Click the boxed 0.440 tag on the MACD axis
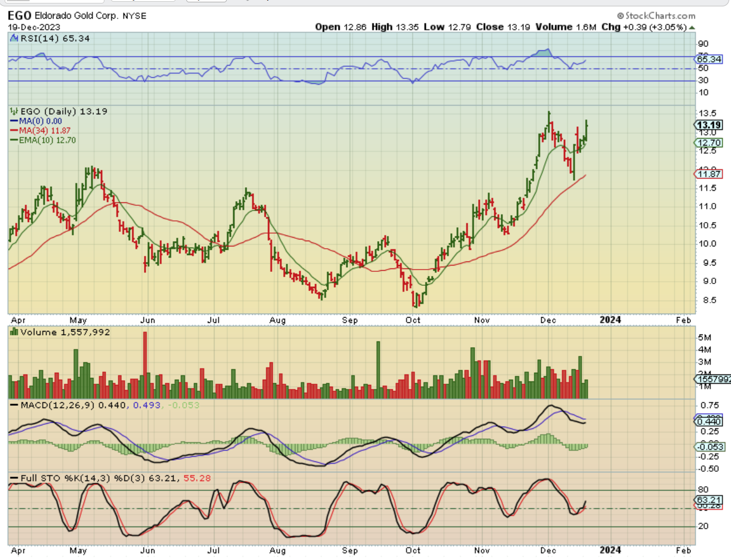Image resolution: width=731 pixels, height=560 pixels. [709, 421]
